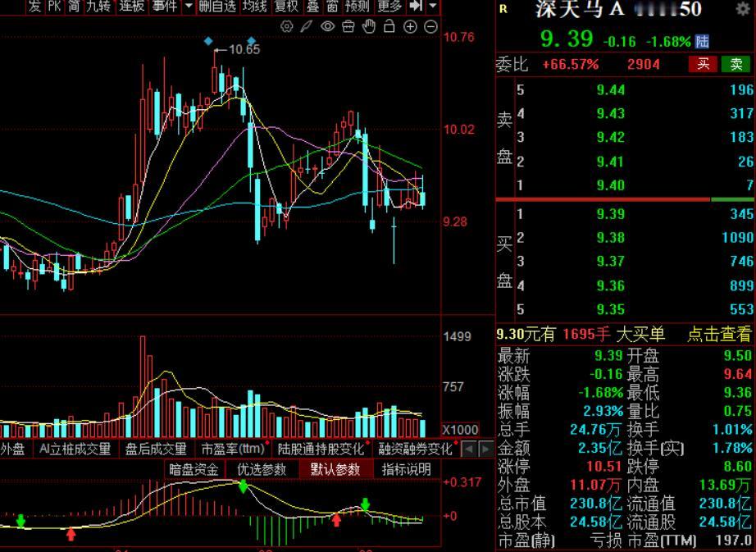Select the drawing pen tool
The height and width of the screenshot is (552, 756).
pos(307,26)
